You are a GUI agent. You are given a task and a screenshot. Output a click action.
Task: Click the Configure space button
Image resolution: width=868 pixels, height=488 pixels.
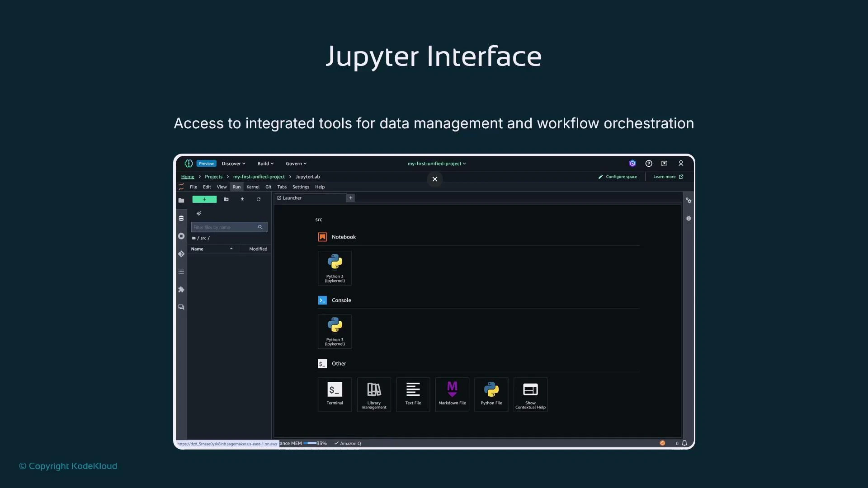tap(619, 177)
